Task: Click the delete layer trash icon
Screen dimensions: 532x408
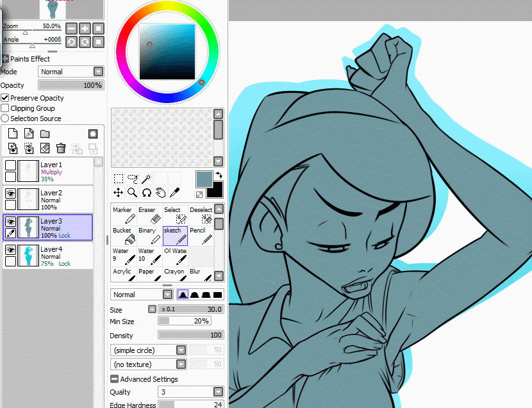Action: 61,148
